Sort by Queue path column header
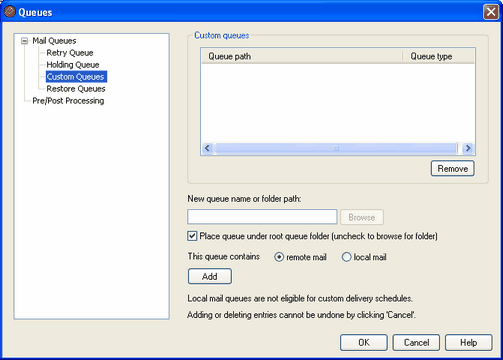This screenshot has width=503, height=360. (x=302, y=56)
